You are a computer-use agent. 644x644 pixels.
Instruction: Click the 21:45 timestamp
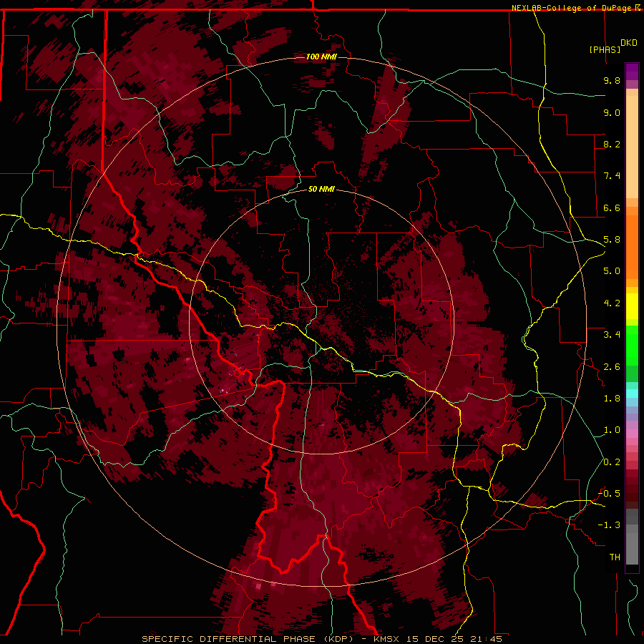(x=486, y=639)
